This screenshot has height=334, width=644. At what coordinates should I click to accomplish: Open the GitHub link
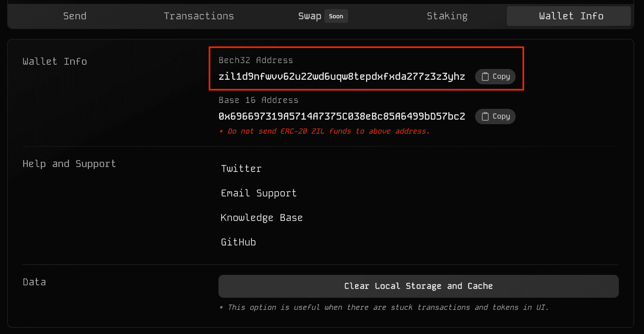[238, 242]
